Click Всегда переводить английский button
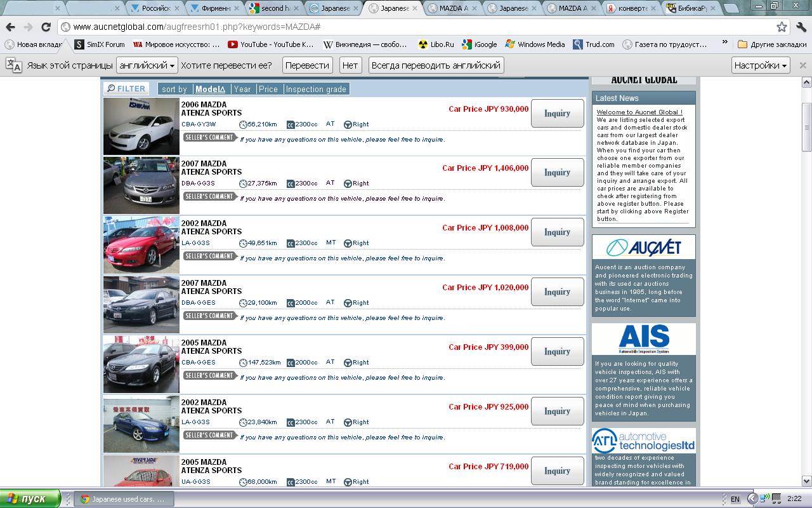 [436, 65]
